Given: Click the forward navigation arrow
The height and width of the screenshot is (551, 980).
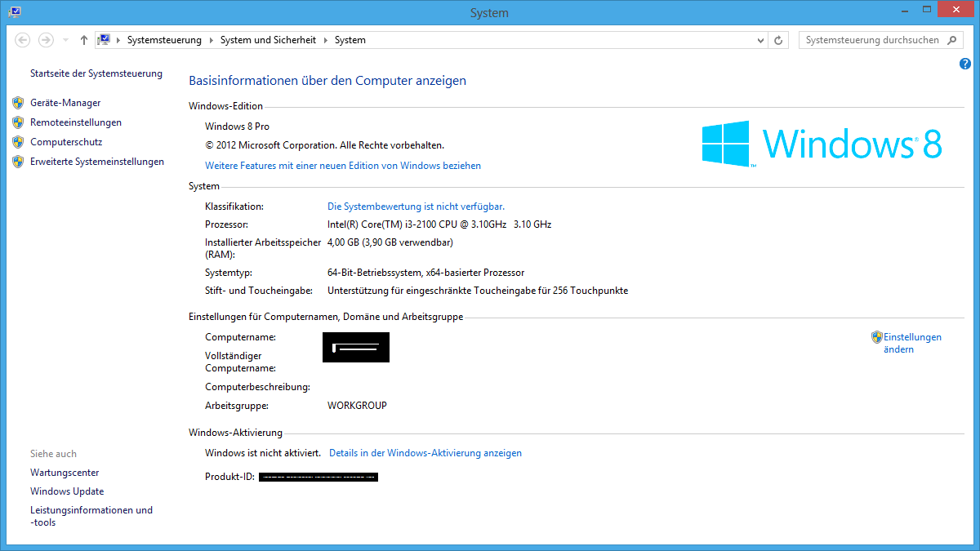Looking at the screenshot, I should coord(46,40).
